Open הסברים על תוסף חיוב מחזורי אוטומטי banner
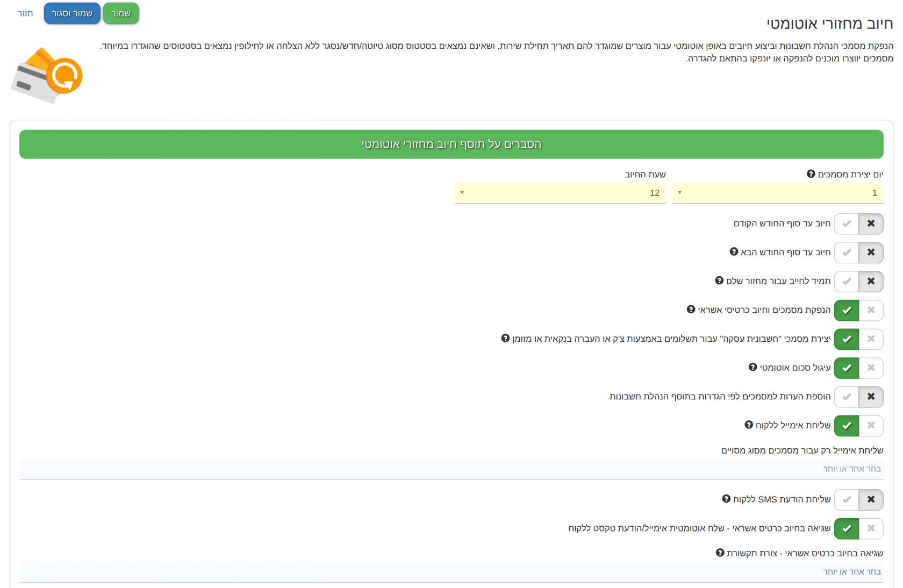Screen dimensions: 903x588 pyautogui.click(x=451, y=144)
